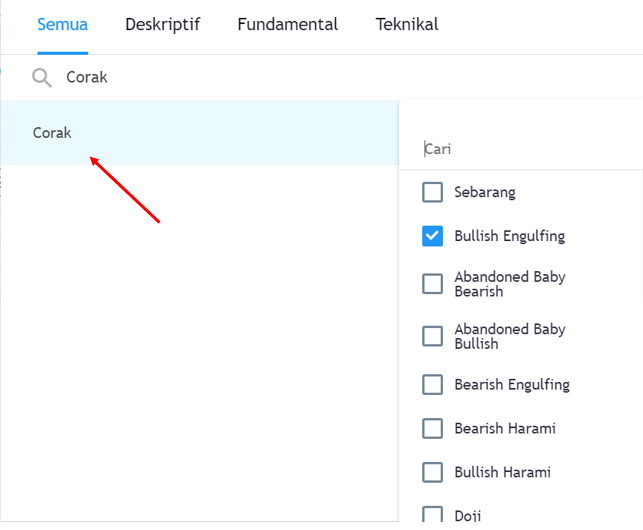The image size is (643, 530).
Task: Uncheck the Bullish Engulfing checkbox
Action: (432, 236)
